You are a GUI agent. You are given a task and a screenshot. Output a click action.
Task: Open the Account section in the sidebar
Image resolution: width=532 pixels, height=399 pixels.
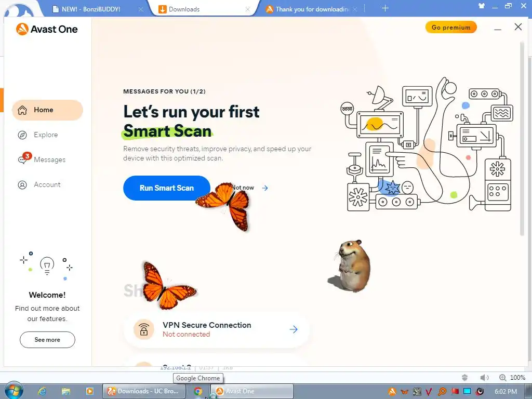[x=39, y=184]
